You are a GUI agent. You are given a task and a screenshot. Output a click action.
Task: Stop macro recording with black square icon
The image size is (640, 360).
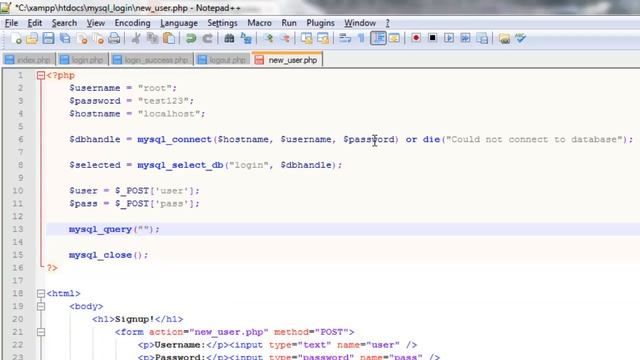pyautogui.click(x=433, y=38)
